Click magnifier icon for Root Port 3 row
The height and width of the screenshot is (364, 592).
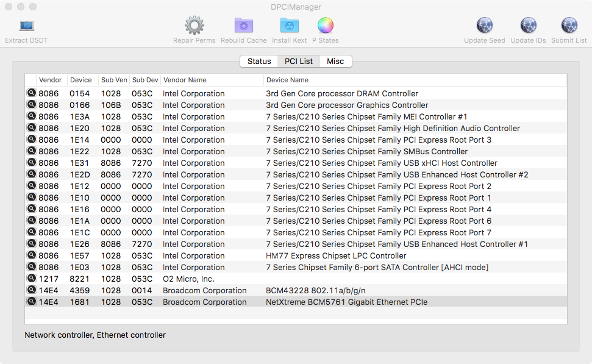coord(32,140)
